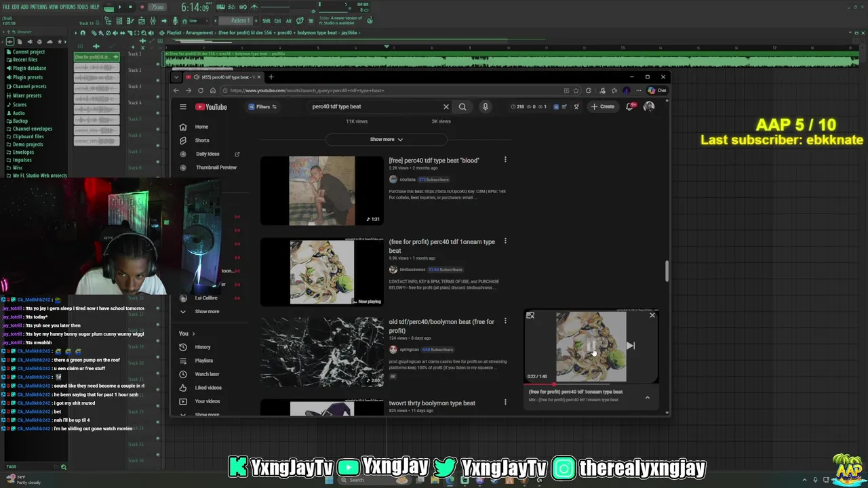
Task: Open the TOOLS menu in FL Studio
Action: point(83,7)
